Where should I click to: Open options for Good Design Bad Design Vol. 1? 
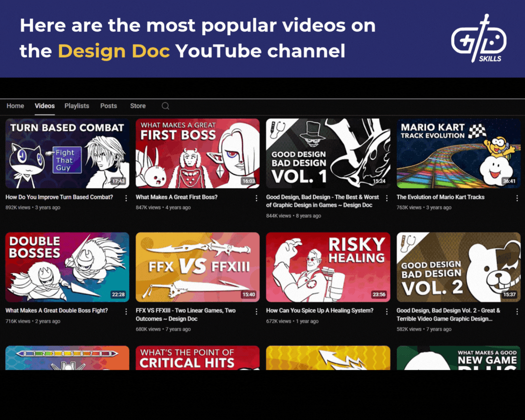387,198
